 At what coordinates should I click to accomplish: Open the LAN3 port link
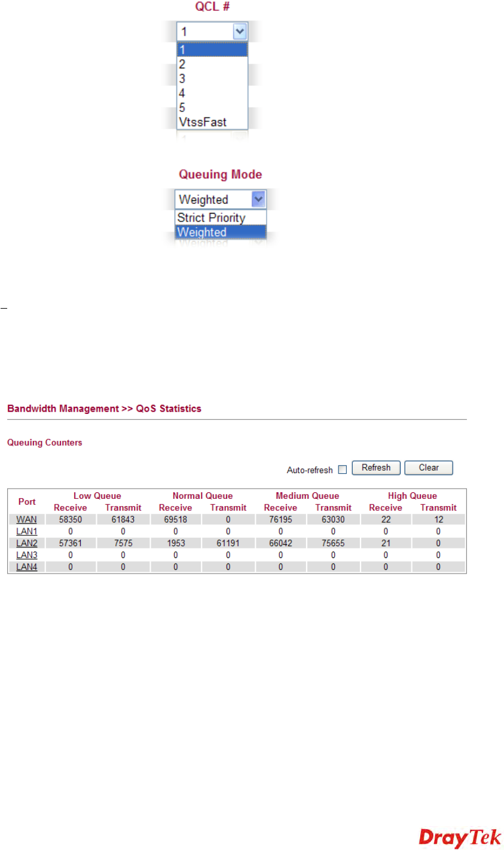pos(26,555)
